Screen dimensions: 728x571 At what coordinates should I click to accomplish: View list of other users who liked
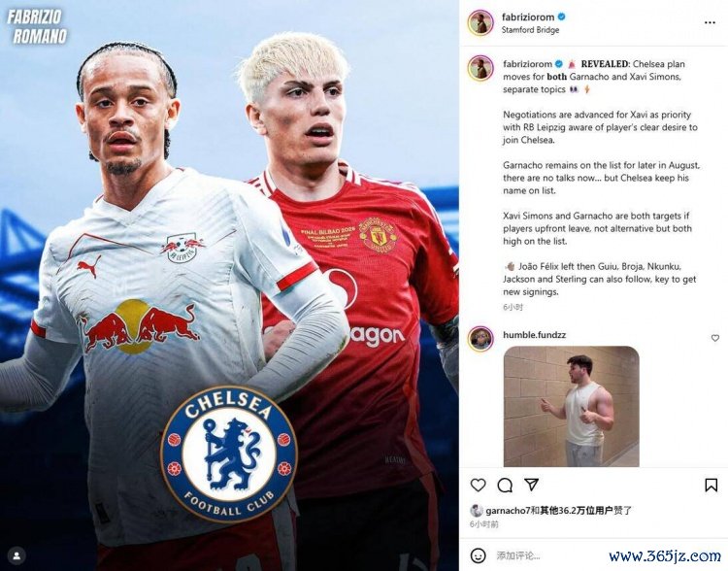click(x=577, y=511)
